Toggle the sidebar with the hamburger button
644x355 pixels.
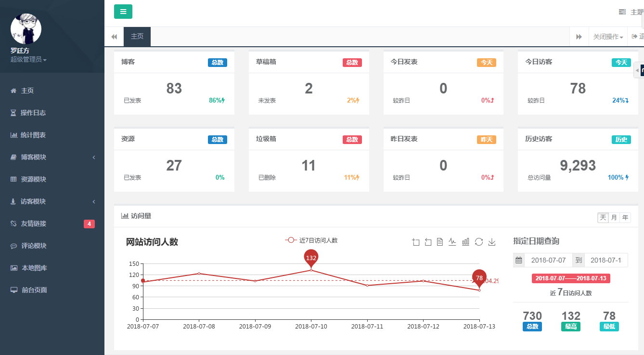click(123, 12)
